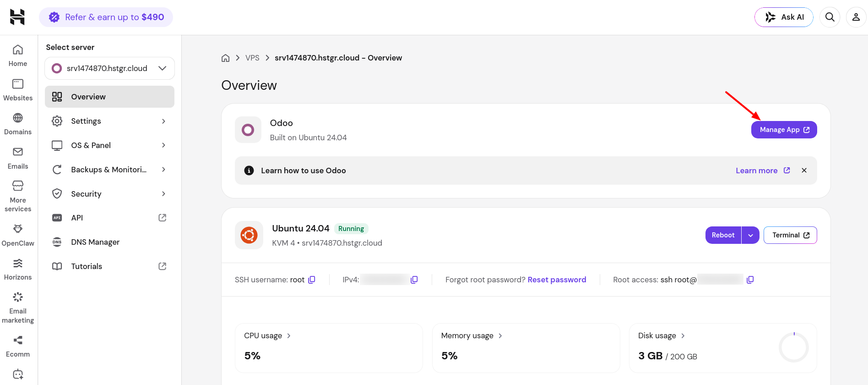The width and height of the screenshot is (868, 385).
Task: Expand the OS & Panel menu
Action: click(x=109, y=145)
